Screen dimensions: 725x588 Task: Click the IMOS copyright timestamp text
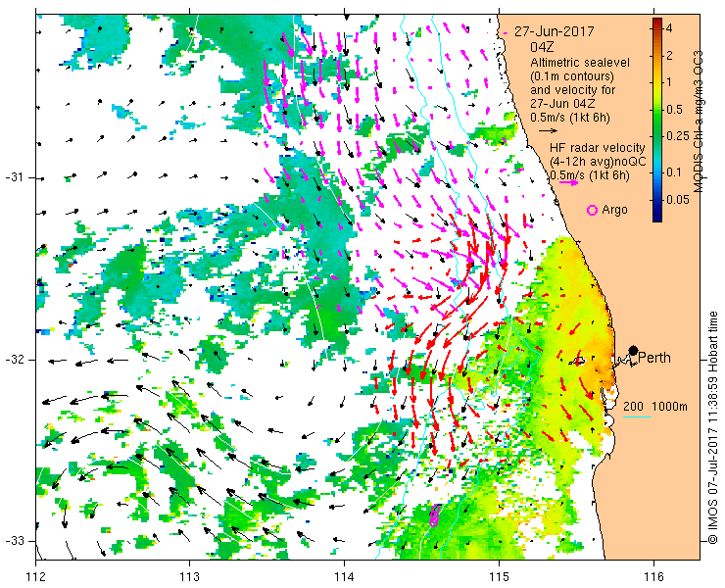tap(712, 427)
